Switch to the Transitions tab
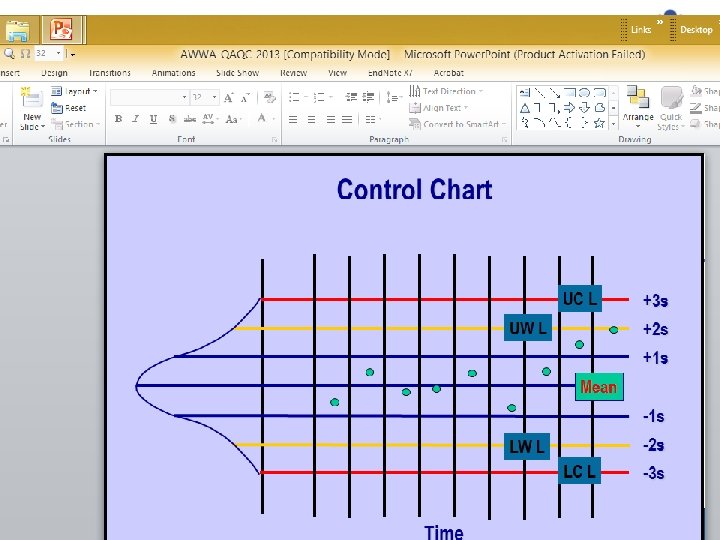Image resolution: width=720 pixels, height=540 pixels. click(110, 73)
